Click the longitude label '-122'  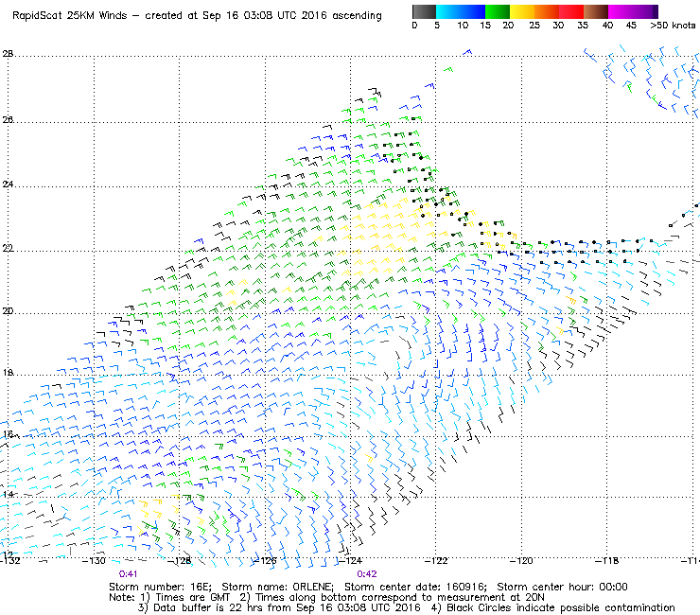tap(436, 561)
